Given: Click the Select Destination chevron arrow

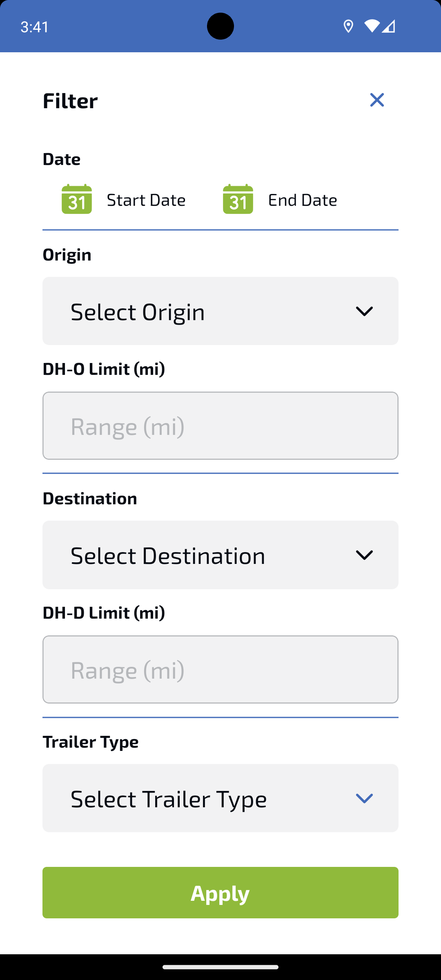Looking at the screenshot, I should pos(364,555).
